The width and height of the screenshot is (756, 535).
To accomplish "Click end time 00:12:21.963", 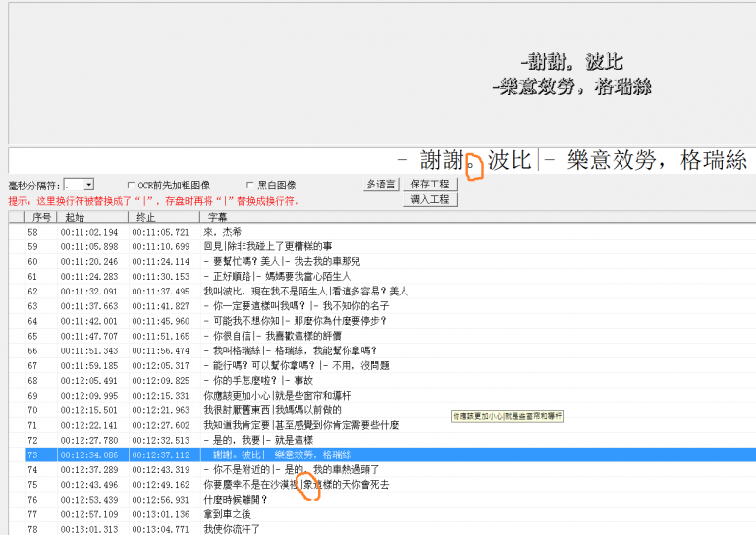I will tap(161, 410).
